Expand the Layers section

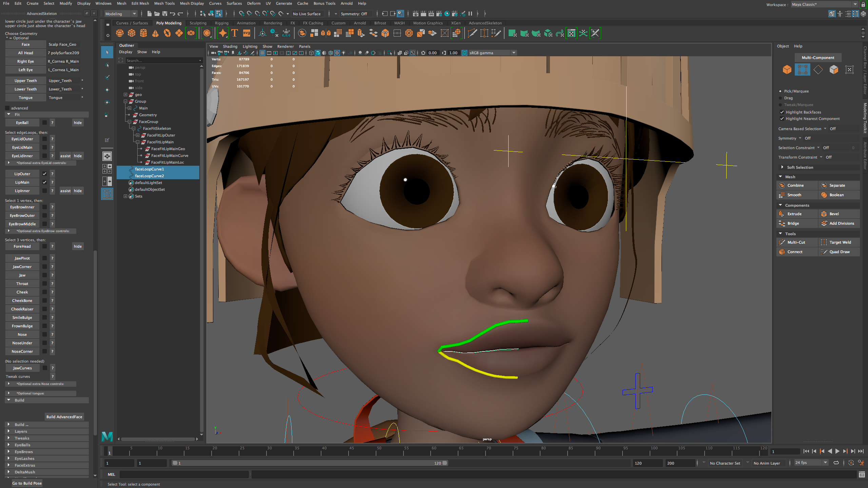pyautogui.click(x=9, y=431)
